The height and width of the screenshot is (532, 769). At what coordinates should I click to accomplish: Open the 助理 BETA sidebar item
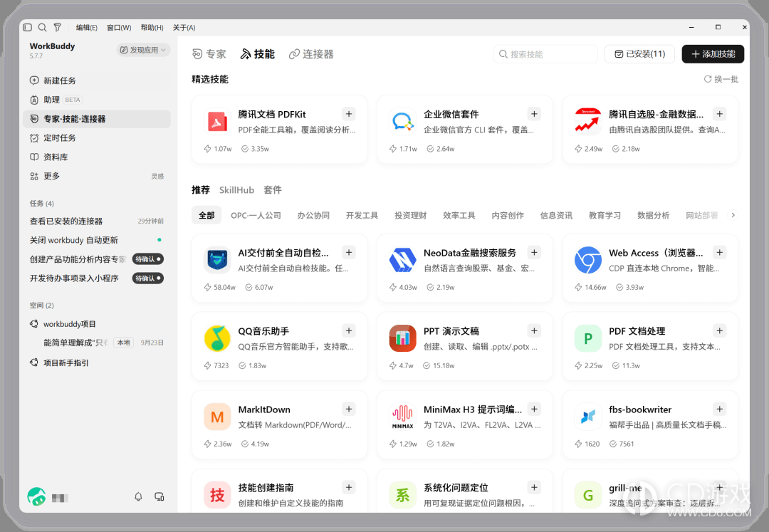(97, 100)
